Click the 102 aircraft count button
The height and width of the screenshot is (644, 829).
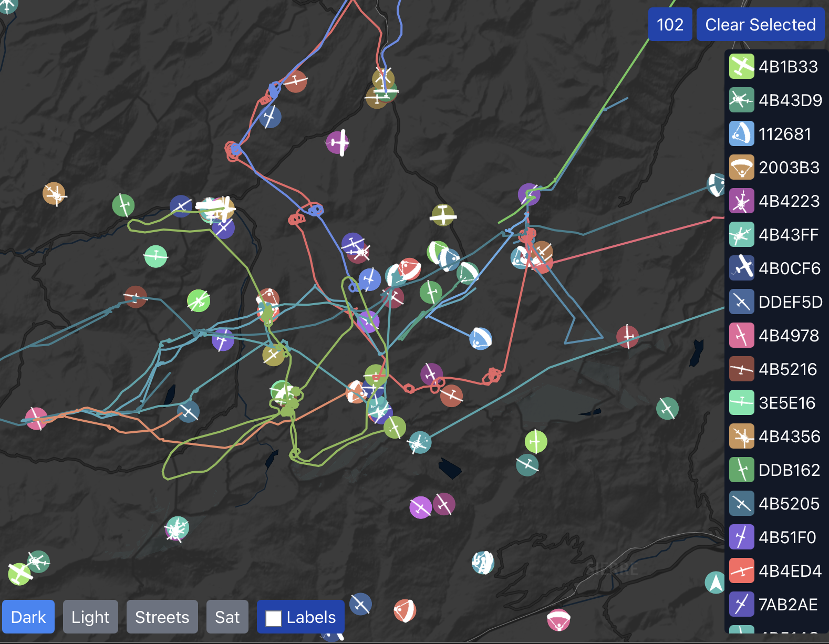pyautogui.click(x=670, y=25)
